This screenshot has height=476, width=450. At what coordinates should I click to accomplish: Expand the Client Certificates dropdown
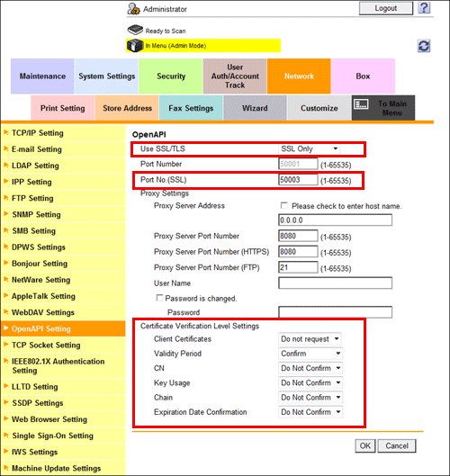pyautogui.click(x=310, y=339)
